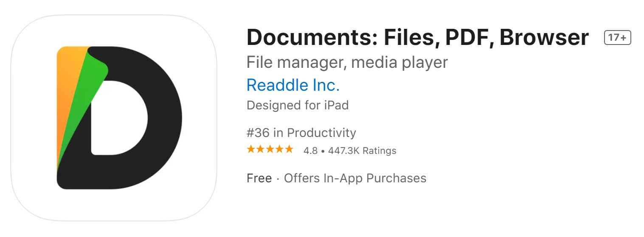Open the Readdle Inc. developer page
644x237 pixels.
[x=293, y=85]
